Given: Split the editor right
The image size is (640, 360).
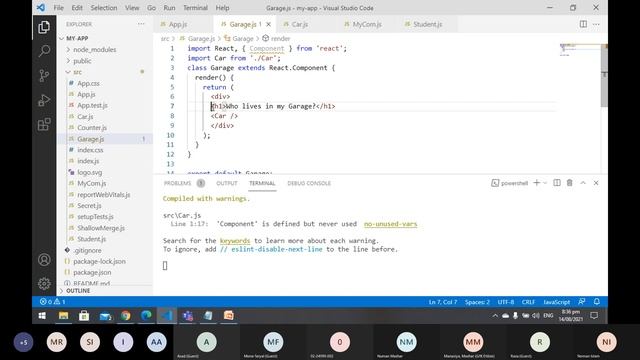Looking at the screenshot, I should (x=583, y=24).
